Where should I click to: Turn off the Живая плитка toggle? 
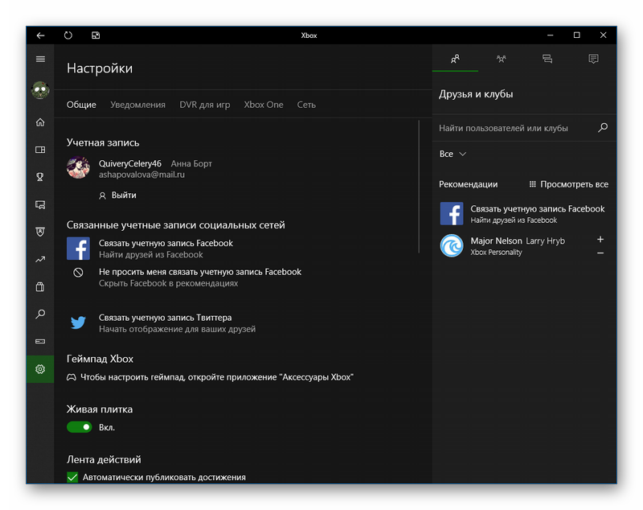coord(79,427)
